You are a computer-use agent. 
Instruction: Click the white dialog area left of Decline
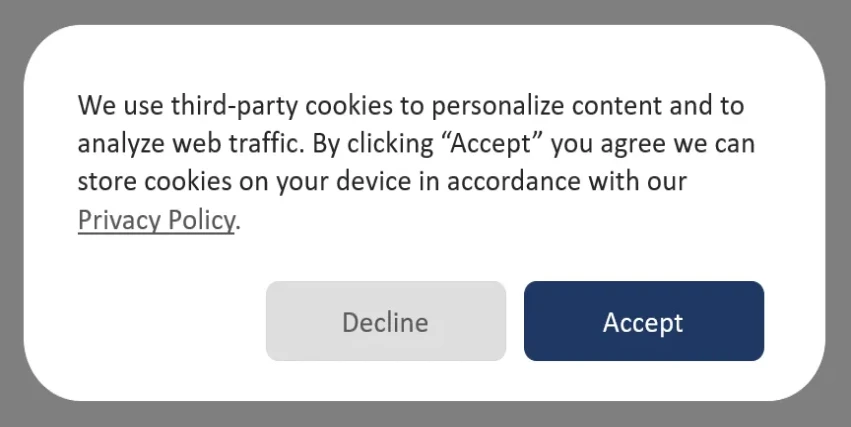[150, 321]
